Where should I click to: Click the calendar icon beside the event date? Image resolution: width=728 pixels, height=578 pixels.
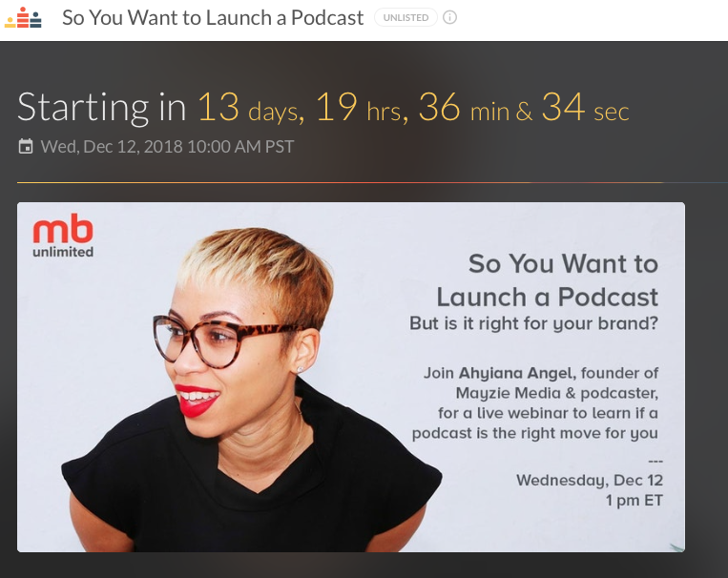point(26,146)
